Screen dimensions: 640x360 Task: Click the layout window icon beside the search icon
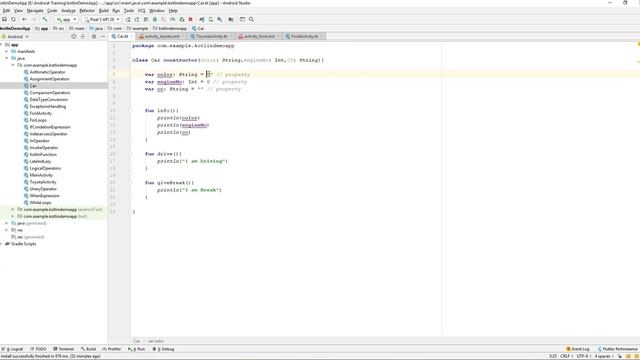pos(242,19)
